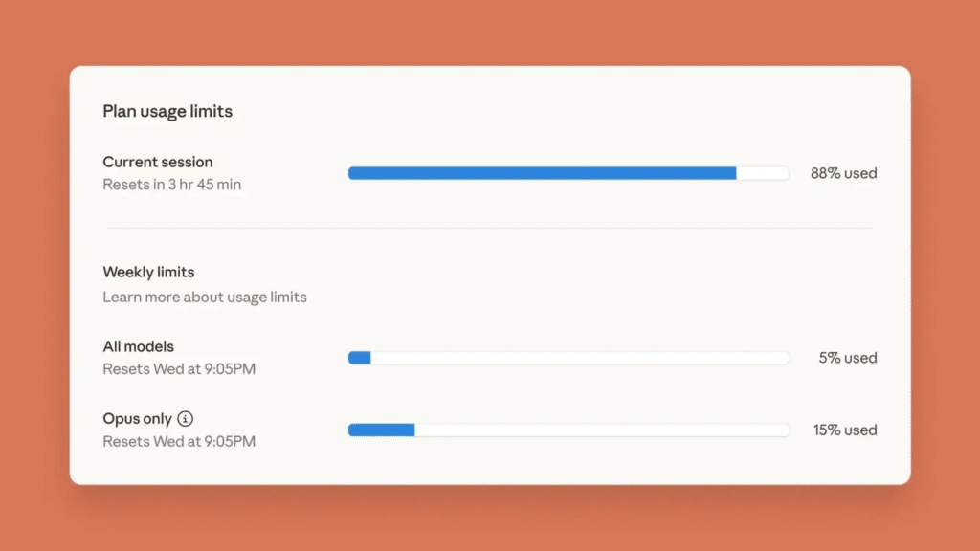Select the 15% used label
Viewport: 980px width, 551px height.
tap(845, 430)
